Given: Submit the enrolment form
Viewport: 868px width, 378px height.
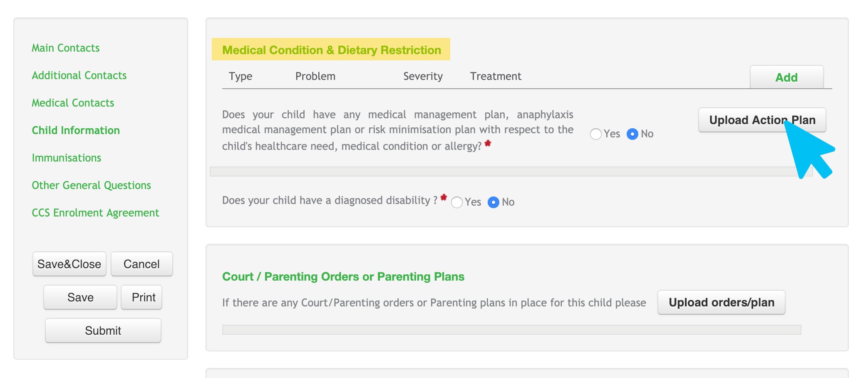Looking at the screenshot, I should [x=103, y=331].
